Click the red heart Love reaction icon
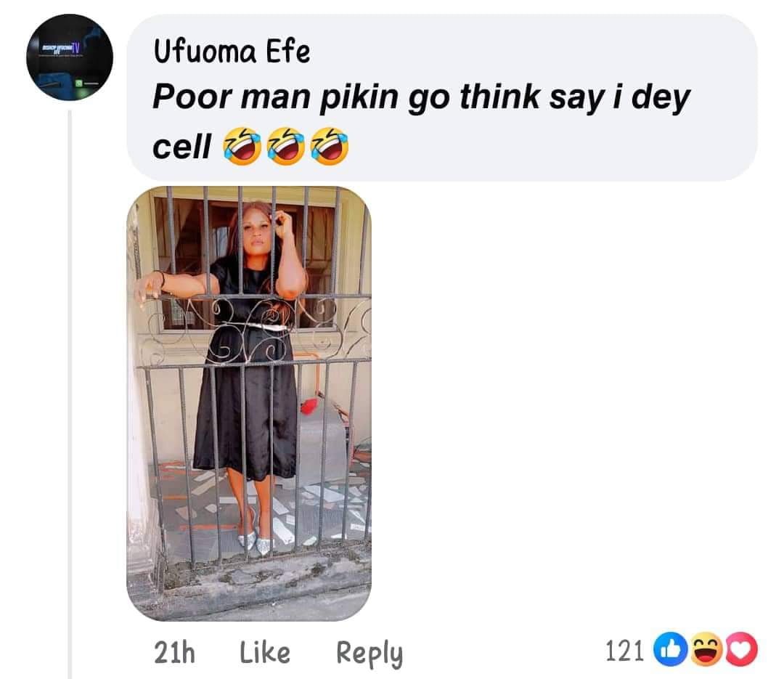Viewport: 784px width, 679px height. point(741,650)
